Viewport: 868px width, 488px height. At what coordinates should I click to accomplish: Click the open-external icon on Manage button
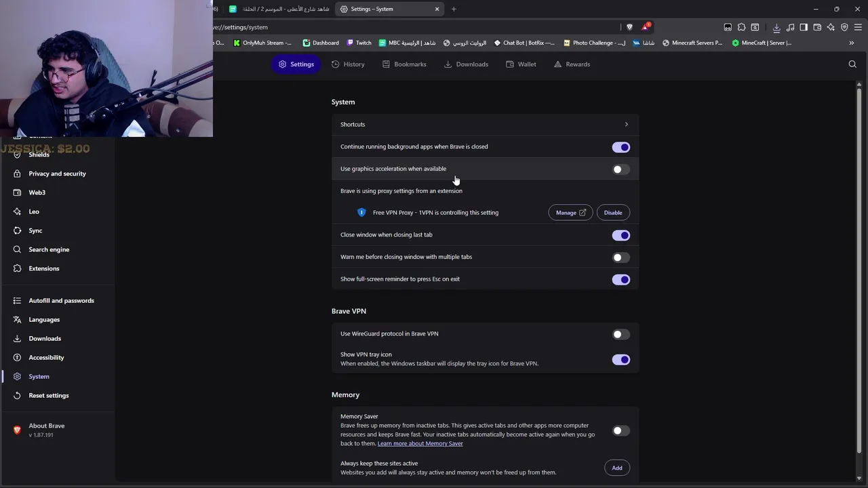pyautogui.click(x=583, y=213)
